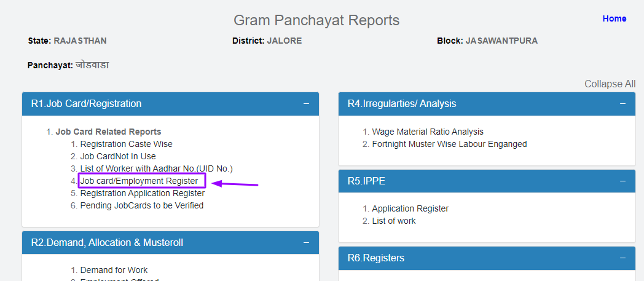Viewport: 644px width, 281px height.
Task: Collapse the R1.Job Card/Registration panel minus icon
Action: [x=306, y=103]
